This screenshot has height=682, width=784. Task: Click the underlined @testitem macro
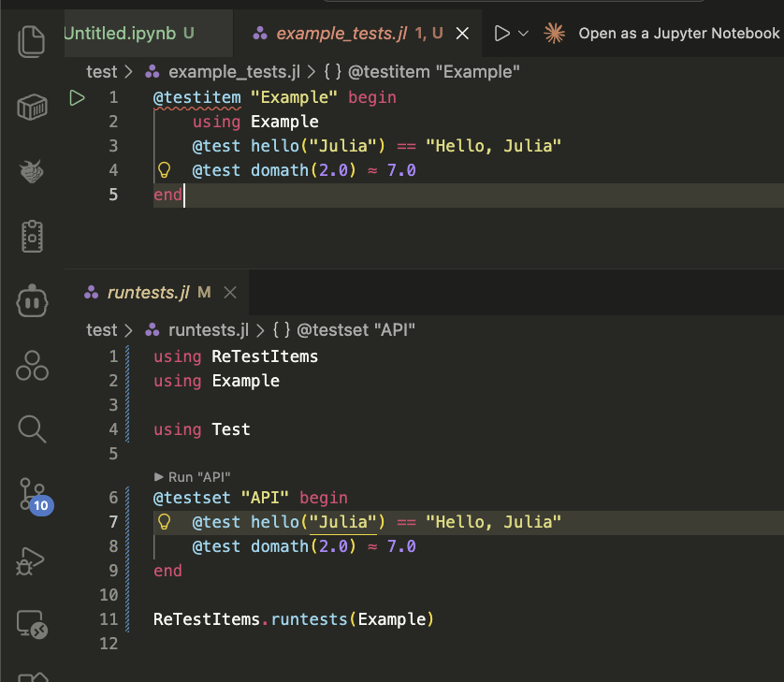pyautogui.click(x=197, y=97)
